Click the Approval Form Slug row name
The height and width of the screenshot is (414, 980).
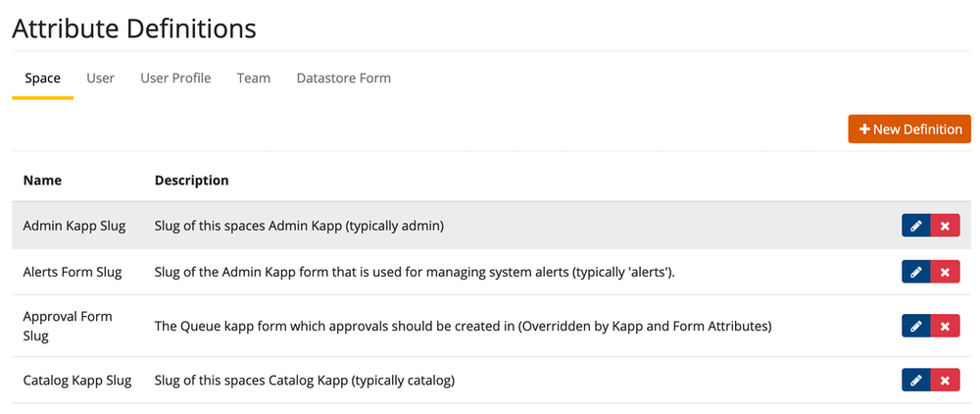tap(68, 326)
